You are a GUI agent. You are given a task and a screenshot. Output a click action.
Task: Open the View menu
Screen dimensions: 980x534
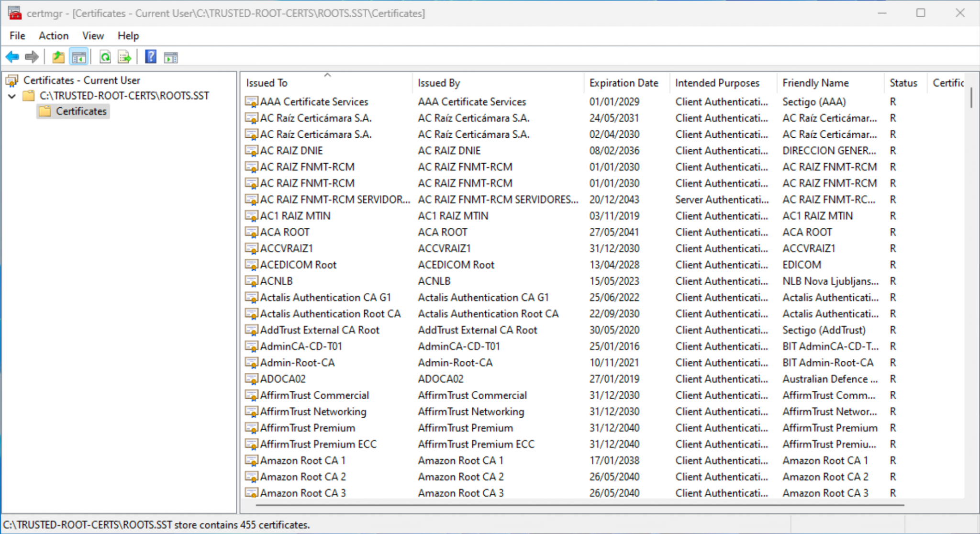pos(92,35)
